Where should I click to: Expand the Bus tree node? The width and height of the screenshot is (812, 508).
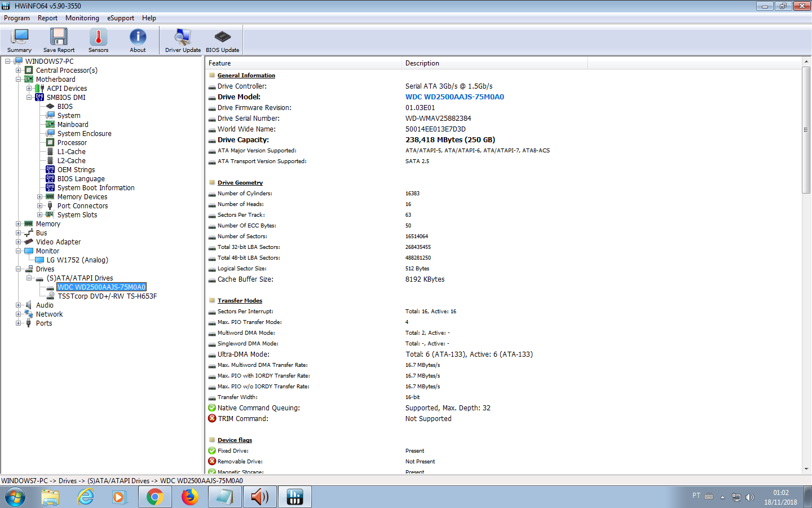tap(18, 233)
